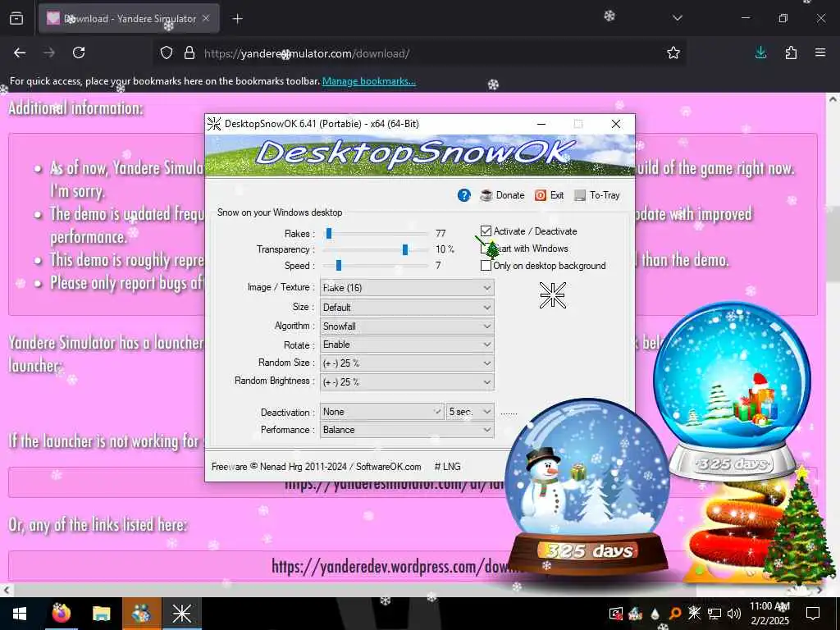Click the horizontal scrollbar left arrow
This screenshot has width=840, height=630.
tap(6, 590)
